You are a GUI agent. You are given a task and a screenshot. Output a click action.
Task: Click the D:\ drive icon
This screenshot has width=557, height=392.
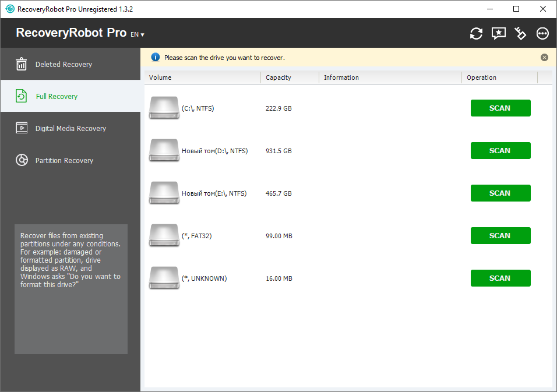pos(164,150)
